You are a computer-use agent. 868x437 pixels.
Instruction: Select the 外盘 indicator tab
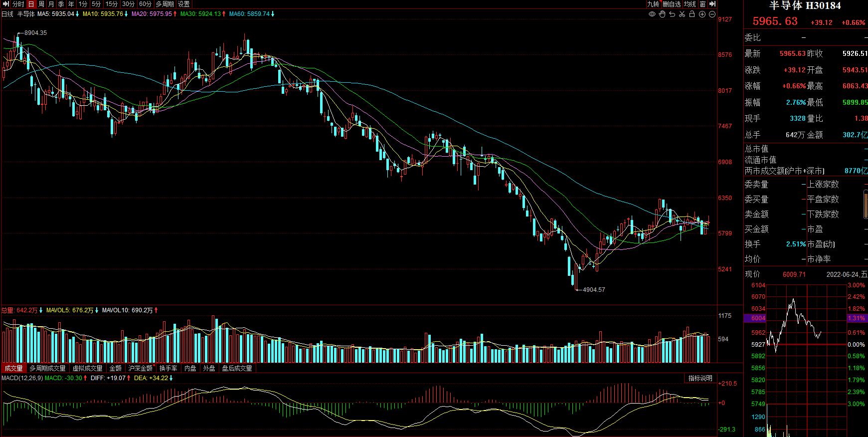(x=209, y=368)
